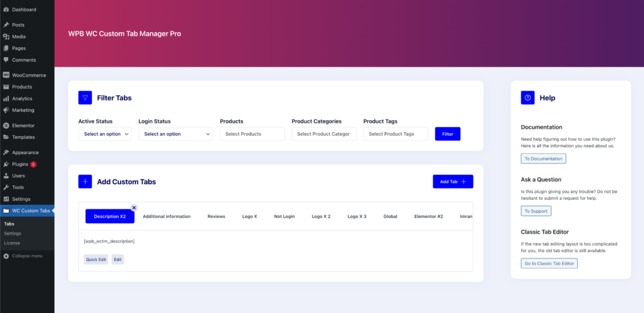Click the Pages icon in sidebar
The width and height of the screenshot is (644, 313).
(6, 48)
